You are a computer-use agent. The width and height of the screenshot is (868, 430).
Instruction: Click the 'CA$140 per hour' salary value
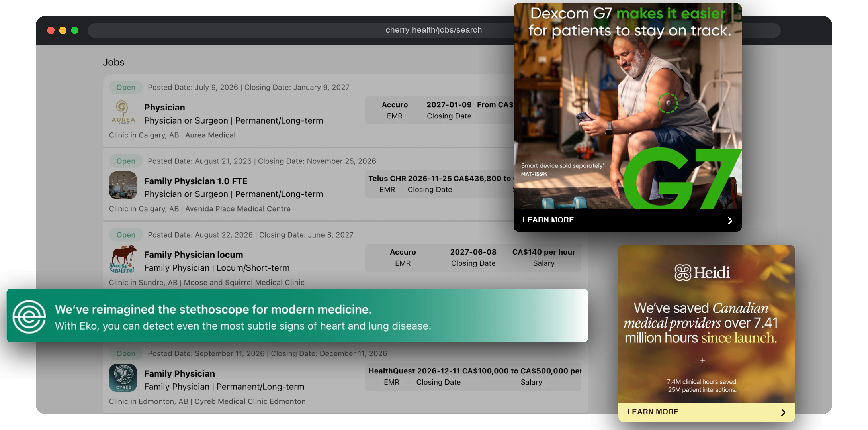coord(543,252)
